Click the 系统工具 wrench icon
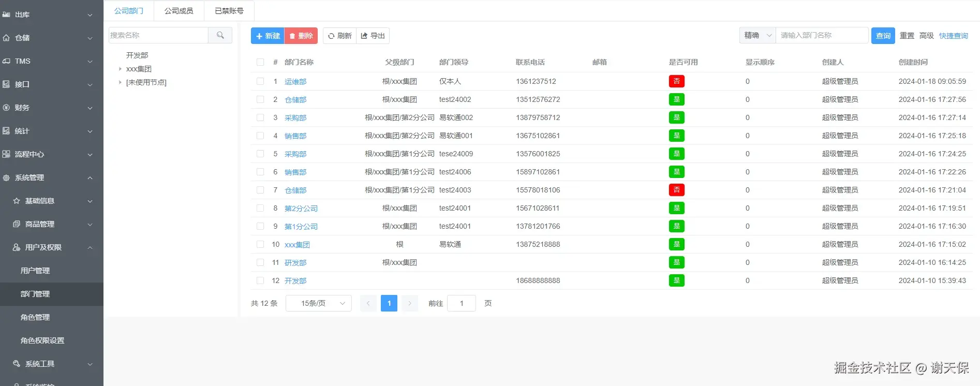 [17, 364]
